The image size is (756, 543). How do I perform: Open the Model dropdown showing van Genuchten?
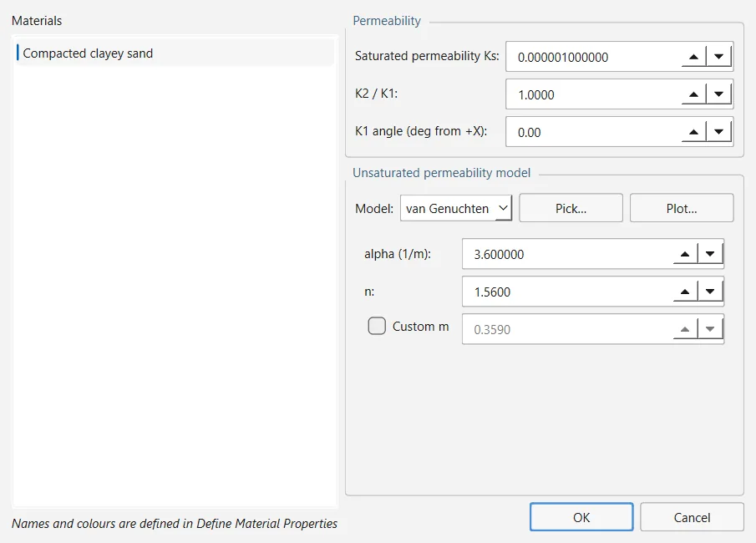click(456, 208)
